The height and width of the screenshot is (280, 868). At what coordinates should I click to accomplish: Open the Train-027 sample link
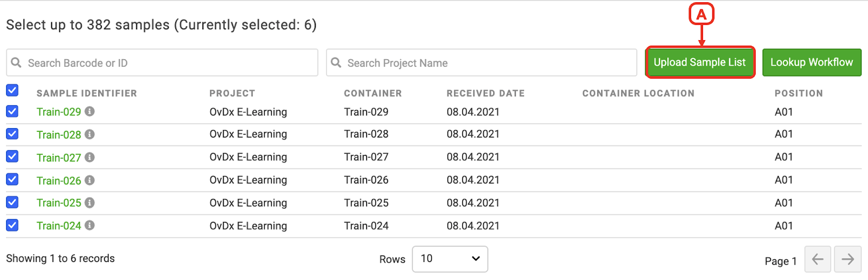tap(59, 157)
